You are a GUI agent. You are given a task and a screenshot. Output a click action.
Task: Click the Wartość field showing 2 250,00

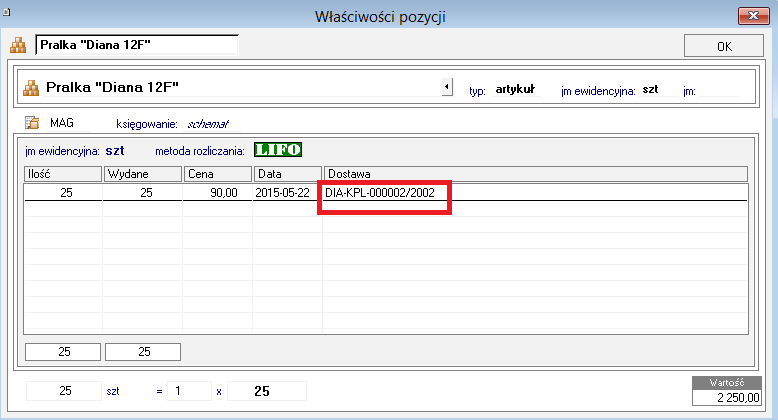(726, 397)
